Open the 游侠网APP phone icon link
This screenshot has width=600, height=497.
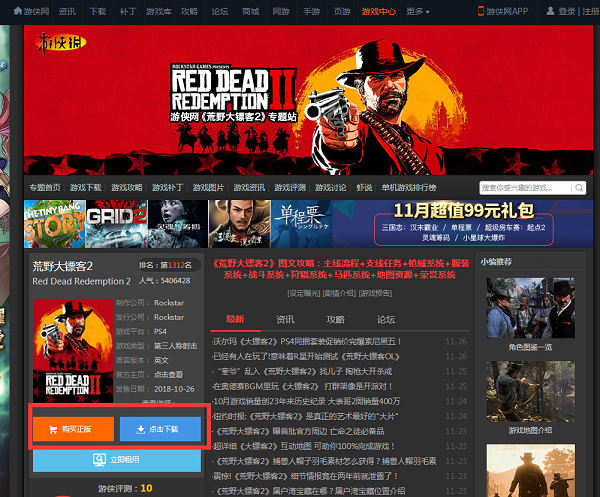(x=481, y=11)
